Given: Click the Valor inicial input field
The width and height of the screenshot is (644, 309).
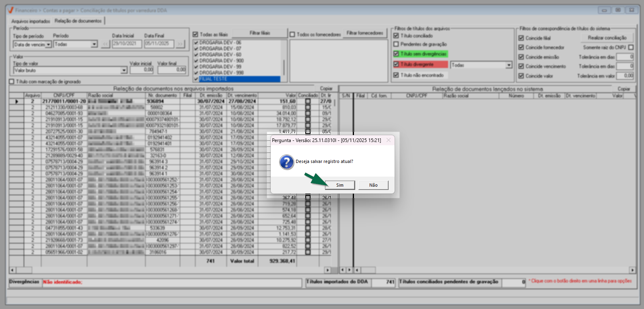Looking at the screenshot, I should 142,70.
